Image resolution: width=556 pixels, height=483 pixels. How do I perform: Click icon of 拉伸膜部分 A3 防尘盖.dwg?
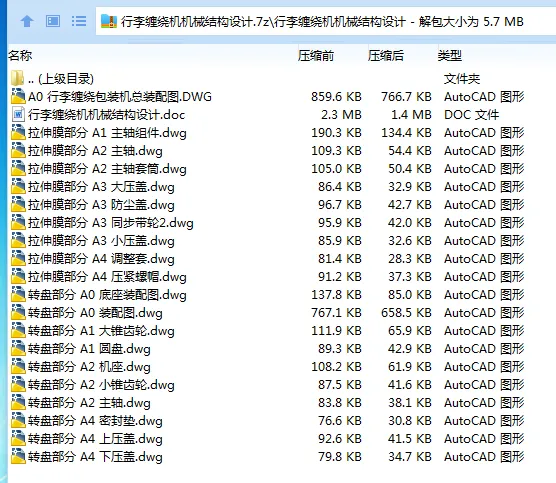tap(18, 205)
